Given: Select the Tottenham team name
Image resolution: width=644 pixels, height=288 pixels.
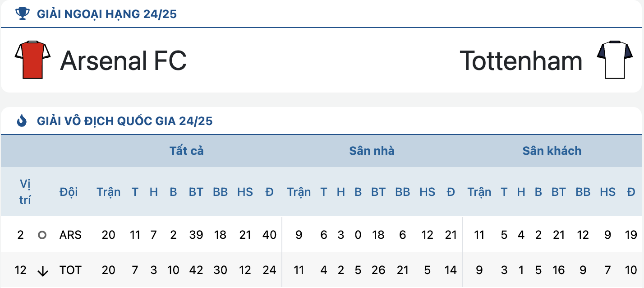Looking at the screenshot, I should click(521, 60).
